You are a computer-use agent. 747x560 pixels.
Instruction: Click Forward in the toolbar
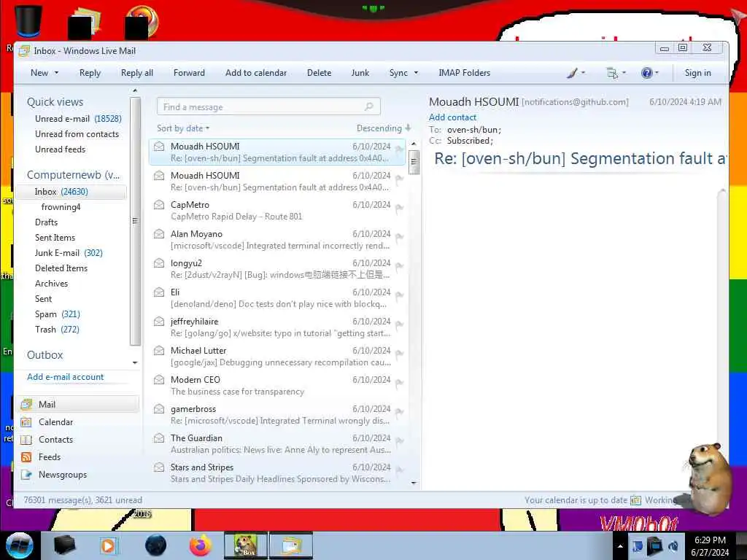click(x=189, y=73)
